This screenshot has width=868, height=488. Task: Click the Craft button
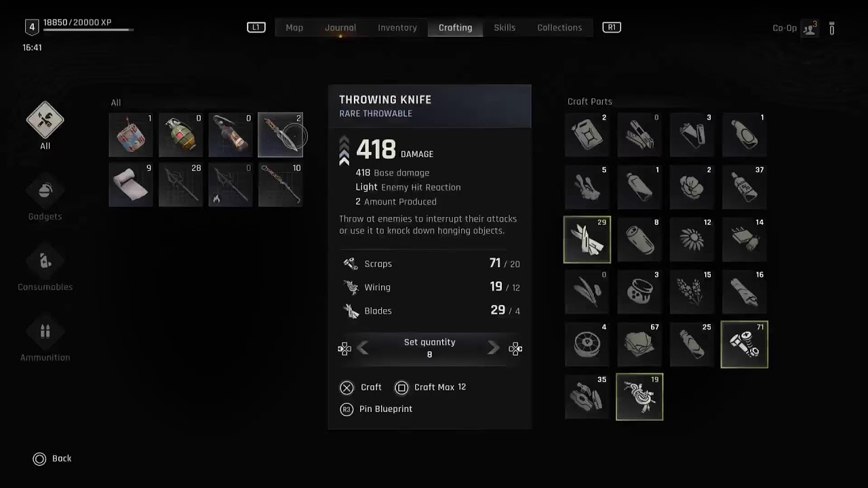(361, 387)
